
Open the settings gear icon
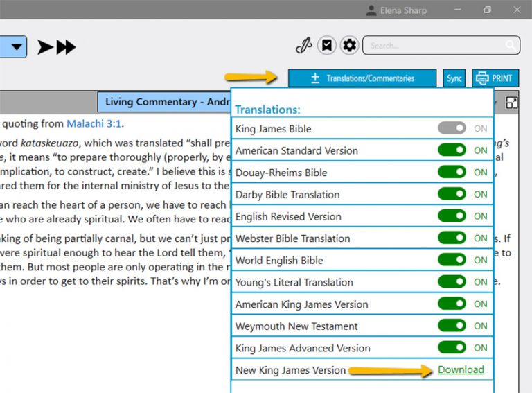pos(350,46)
